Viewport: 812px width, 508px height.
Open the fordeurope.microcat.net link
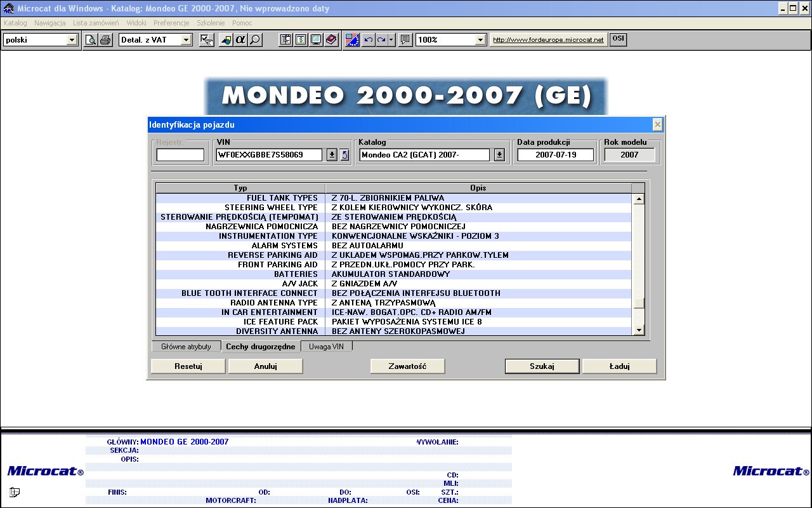point(548,40)
